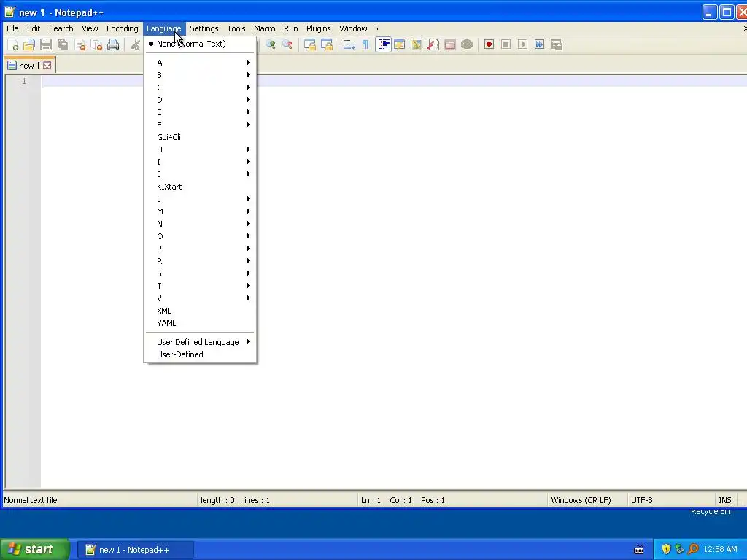Viewport: 747px width, 560px height.
Task: Click the Zoom In magnifier icon
Action: [270, 44]
